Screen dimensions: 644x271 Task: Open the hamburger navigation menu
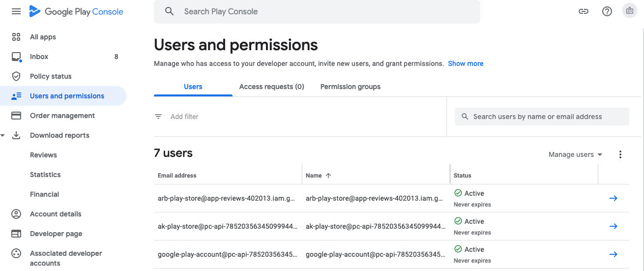[x=16, y=11]
